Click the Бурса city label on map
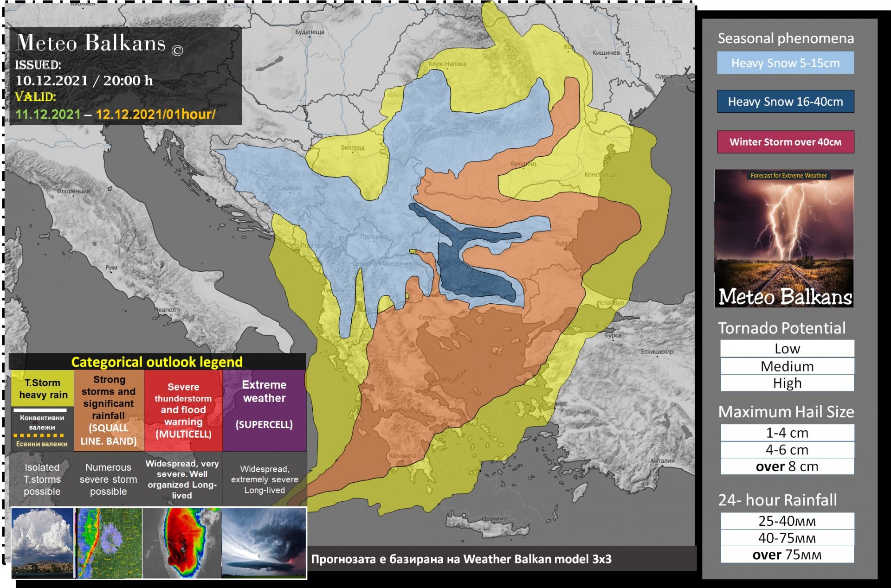 click(613, 335)
